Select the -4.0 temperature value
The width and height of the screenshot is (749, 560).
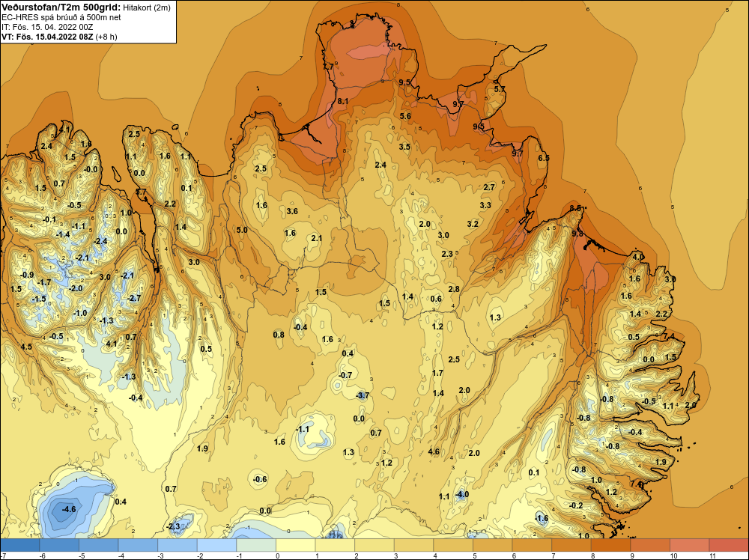point(461,494)
